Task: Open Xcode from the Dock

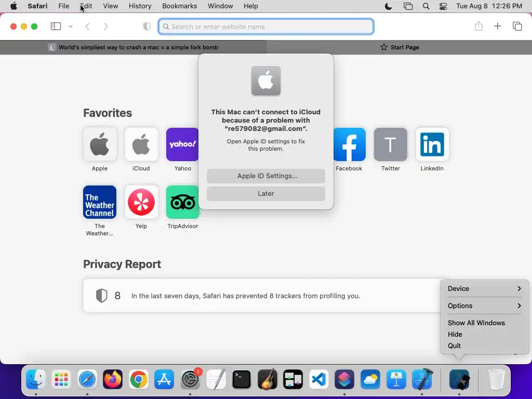Action: [x=422, y=379]
